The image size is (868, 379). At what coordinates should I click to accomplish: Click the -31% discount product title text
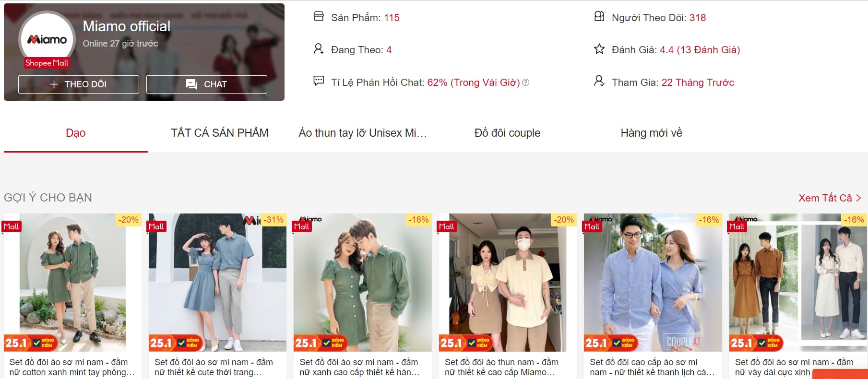pos(214,367)
